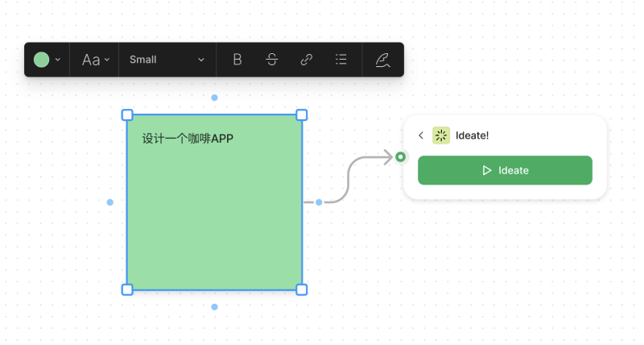Click the text 设计一个咖啡APP in the note

(188, 139)
